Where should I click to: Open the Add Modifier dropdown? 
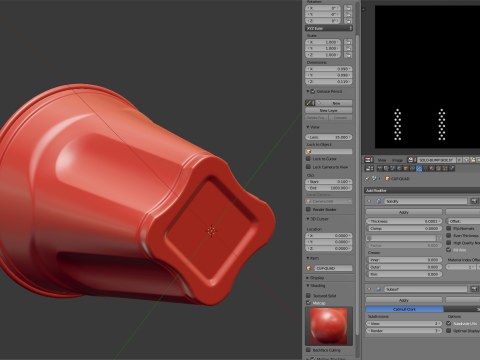coord(422,190)
